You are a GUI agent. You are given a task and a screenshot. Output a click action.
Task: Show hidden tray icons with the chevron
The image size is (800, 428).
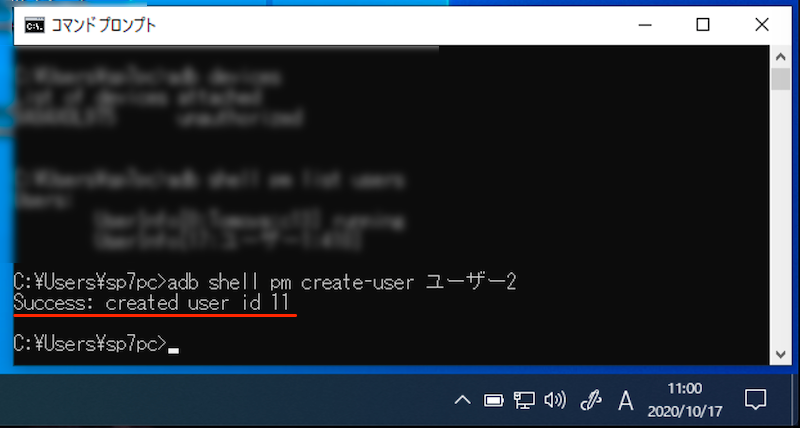462,400
